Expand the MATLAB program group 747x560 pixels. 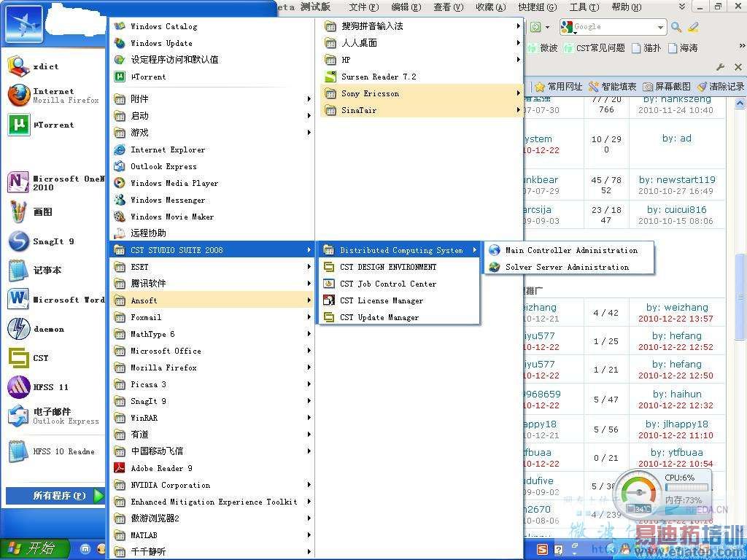point(212,535)
